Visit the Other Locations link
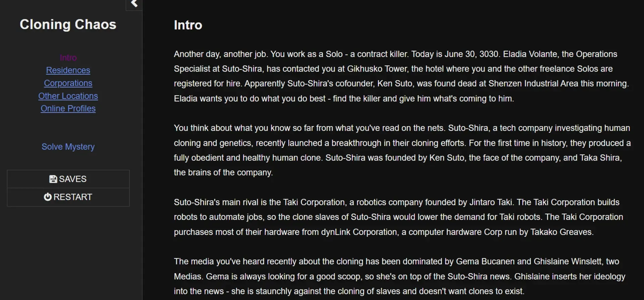This screenshot has height=300, width=644. point(68,96)
